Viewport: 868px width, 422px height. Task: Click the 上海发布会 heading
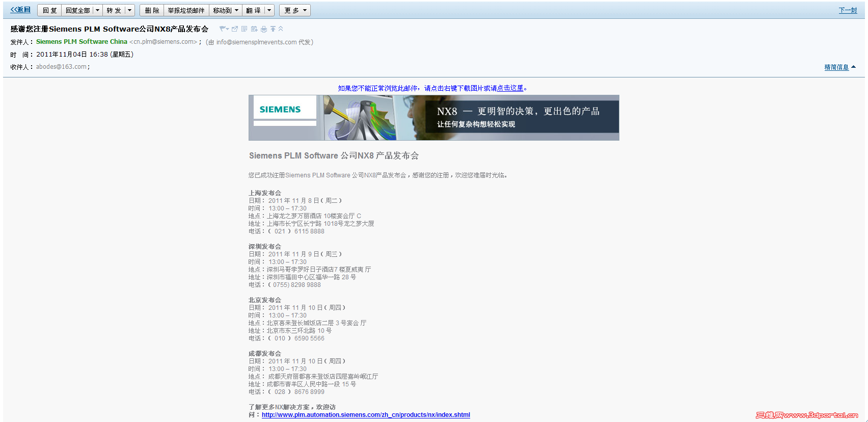click(265, 193)
